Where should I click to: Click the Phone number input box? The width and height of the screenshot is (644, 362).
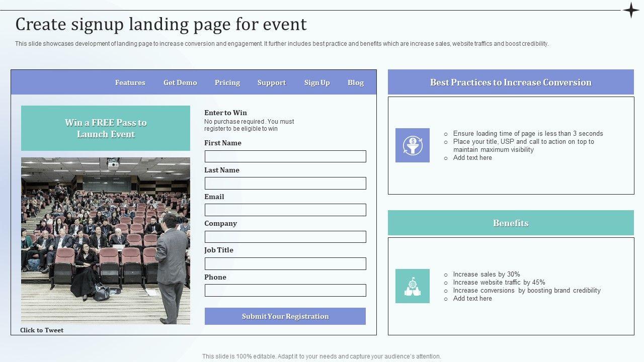285,290
